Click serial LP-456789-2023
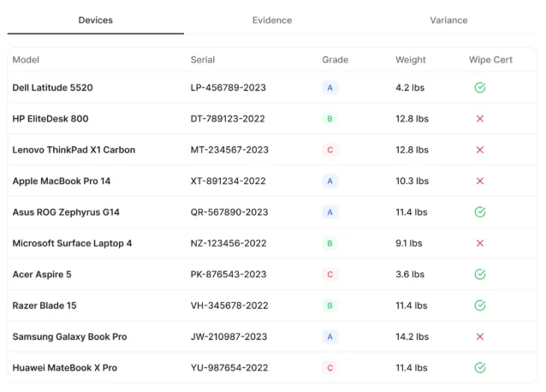 pos(228,88)
